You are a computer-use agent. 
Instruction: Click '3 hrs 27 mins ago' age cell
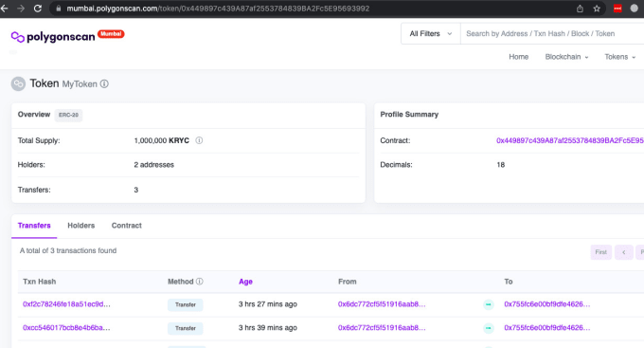(268, 304)
